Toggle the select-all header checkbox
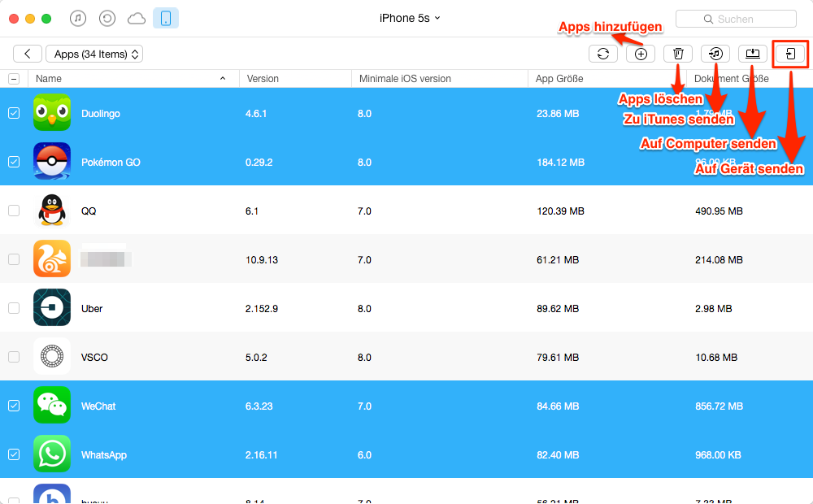The width and height of the screenshot is (813, 504). (x=14, y=79)
